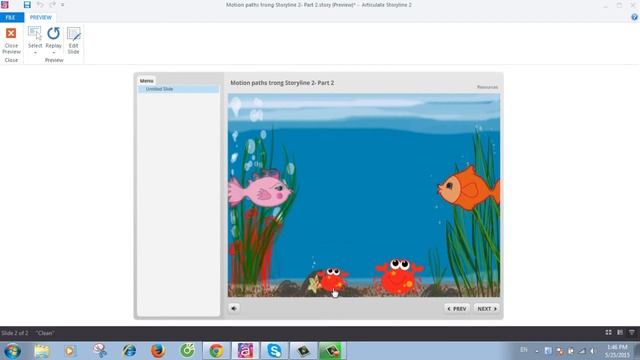The image size is (640, 360).
Task: Select the Menu tab in the player sidebar
Action: pos(147,81)
